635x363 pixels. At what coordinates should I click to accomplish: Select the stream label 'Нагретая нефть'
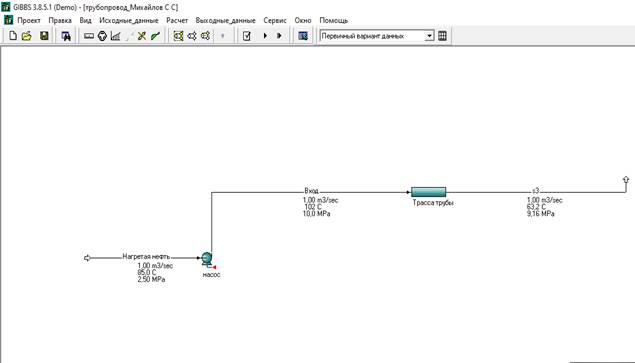[x=146, y=257]
